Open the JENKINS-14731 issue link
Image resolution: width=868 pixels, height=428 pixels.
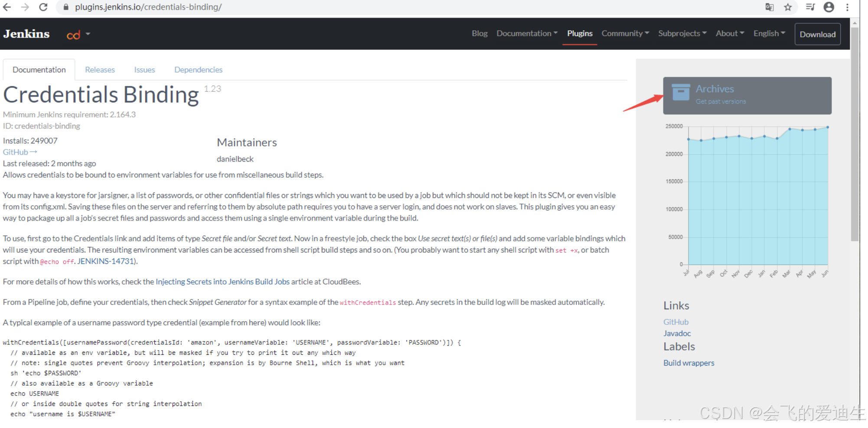click(105, 261)
